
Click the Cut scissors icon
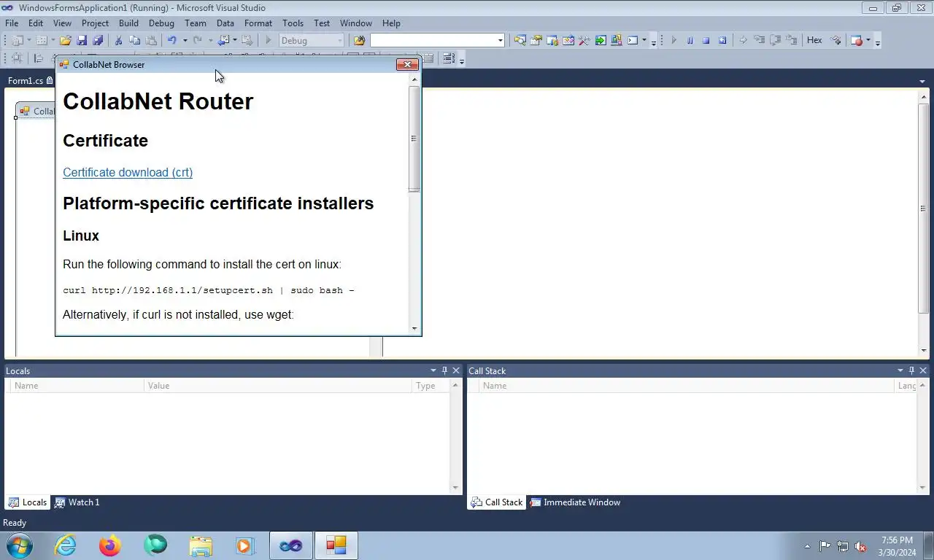coord(118,41)
